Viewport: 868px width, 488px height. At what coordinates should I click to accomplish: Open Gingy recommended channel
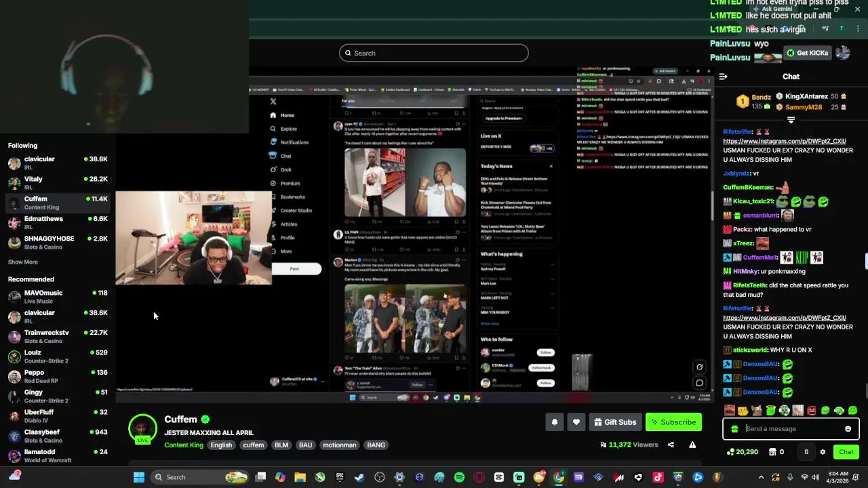(58, 396)
